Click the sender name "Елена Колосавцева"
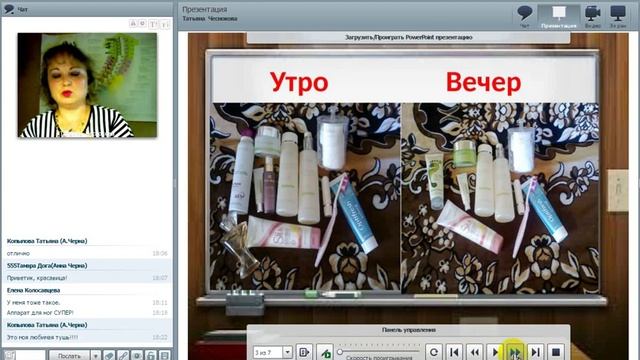Screen dimensions: 640x360 (x=33, y=290)
